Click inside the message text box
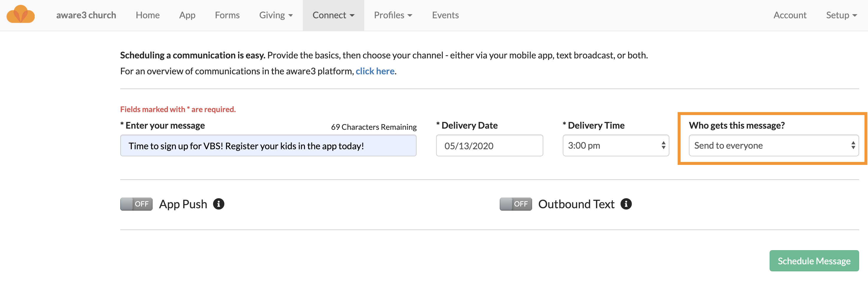The width and height of the screenshot is (868, 282). (x=268, y=145)
